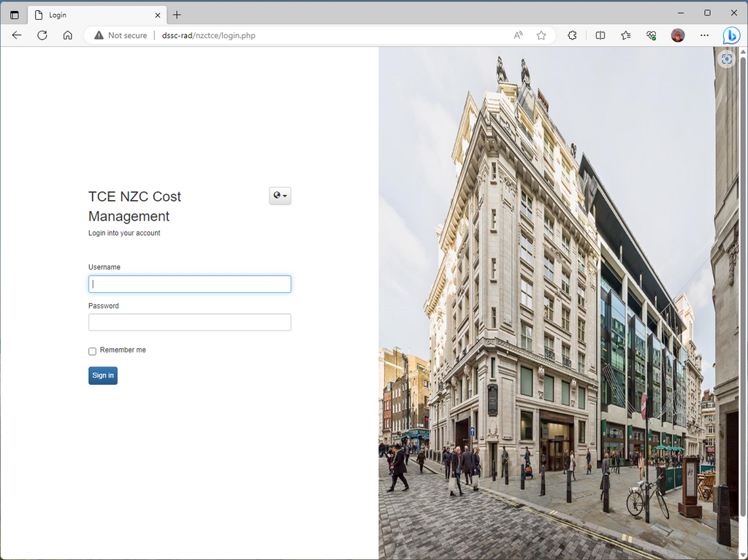
Task: Open Browser essentials heart icon
Action: (x=651, y=35)
